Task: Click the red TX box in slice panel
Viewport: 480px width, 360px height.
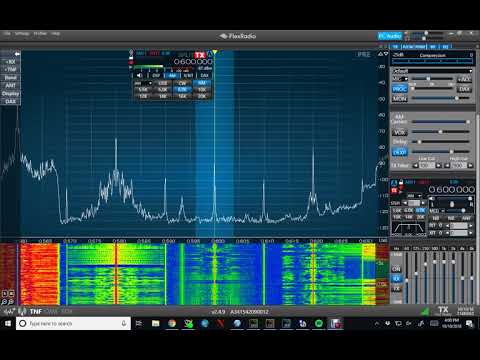Action: 394,190
